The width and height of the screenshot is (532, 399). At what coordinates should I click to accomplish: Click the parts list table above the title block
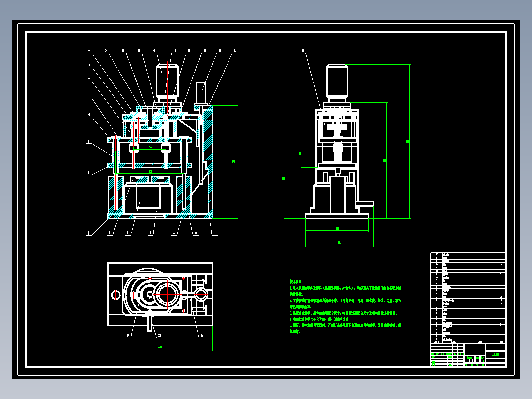(x=468, y=297)
